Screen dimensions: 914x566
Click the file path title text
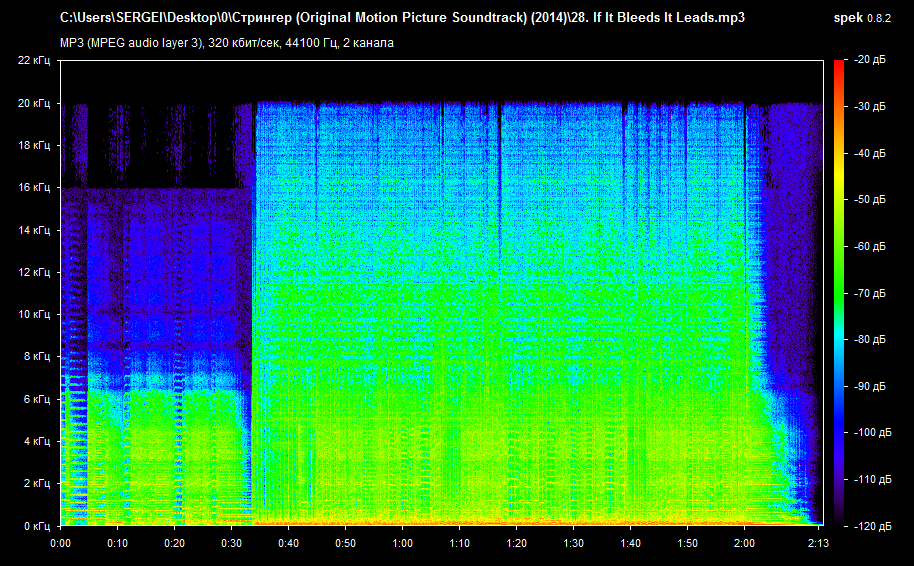pyautogui.click(x=402, y=18)
